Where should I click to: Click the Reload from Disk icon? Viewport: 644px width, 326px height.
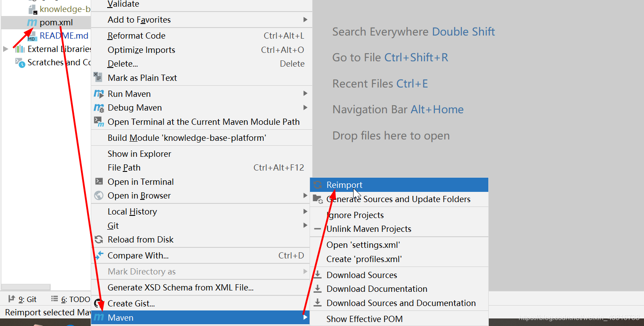click(99, 240)
